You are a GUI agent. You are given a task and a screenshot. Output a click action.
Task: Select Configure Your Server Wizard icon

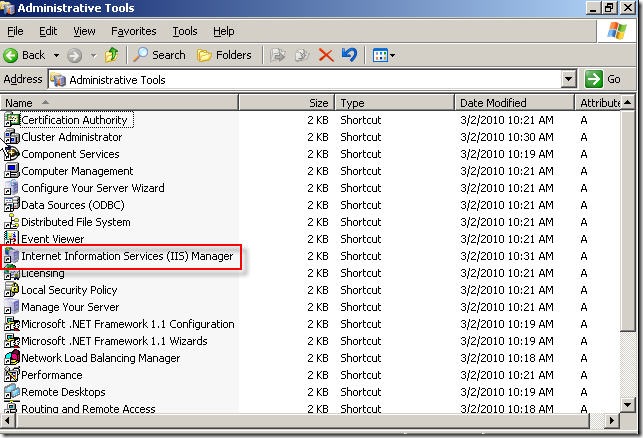[x=11, y=188]
